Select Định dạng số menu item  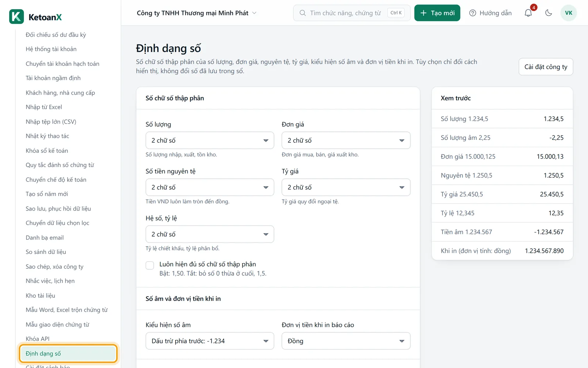pyautogui.click(x=68, y=353)
